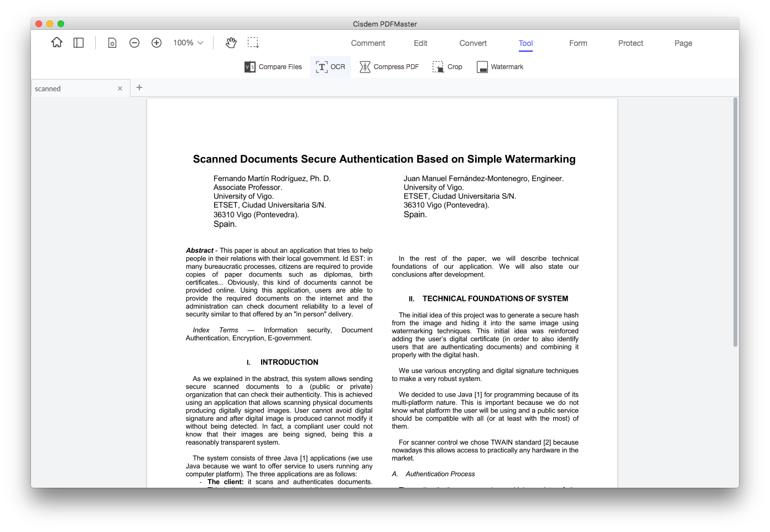Zoom out using the minus button

point(134,42)
